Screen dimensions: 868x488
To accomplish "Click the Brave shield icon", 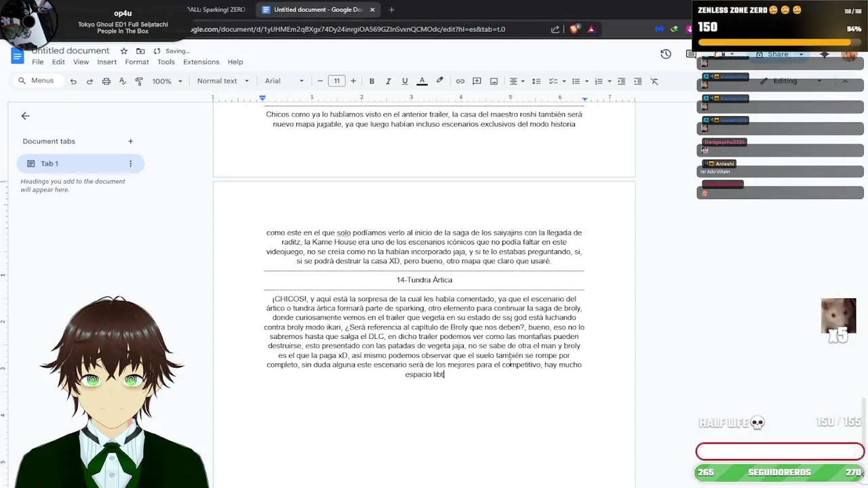I will pyautogui.click(x=574, y=29).
